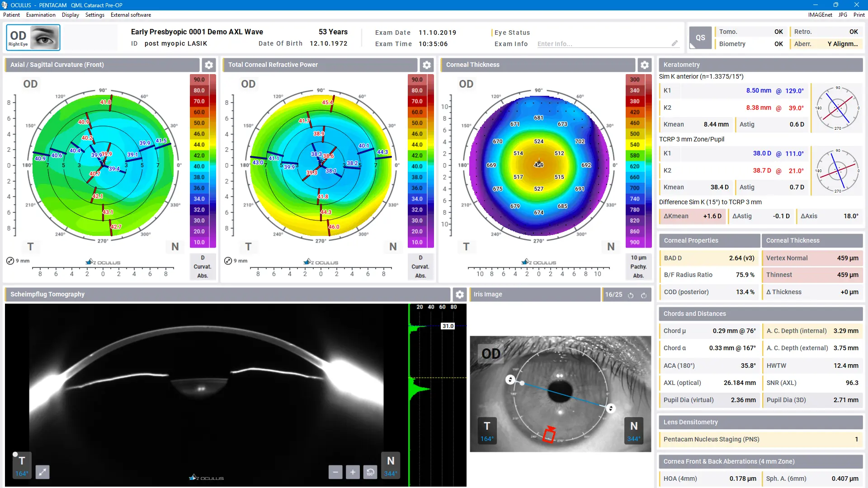
Task: Click the 31.0 densitometry marker
Action: [x=448, y=326]
